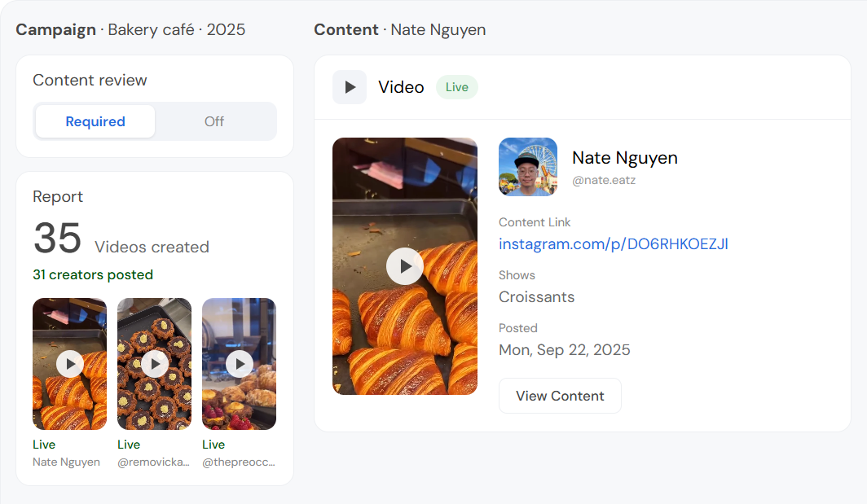This screenshot has width=867, height=504.
Task: Click the Campaign · Bakery café · 2025 header
Action: pyautogui.click(x=130, y=30)
